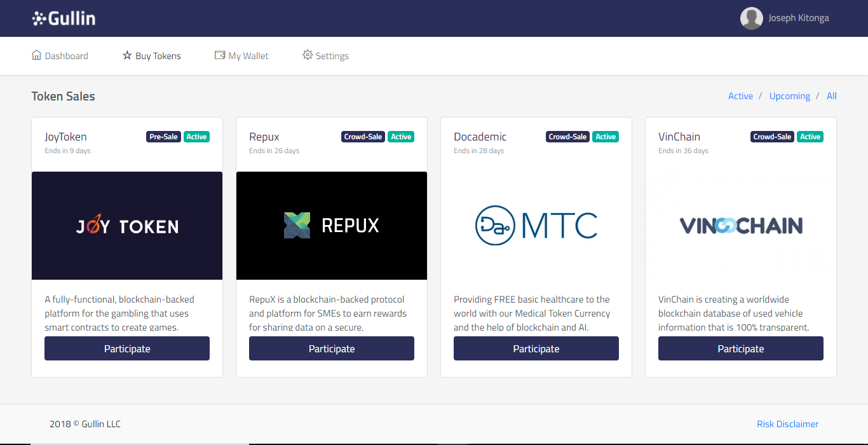This screenshot has width=868, height=445.
Task: Go to the My Wallet tab label
Action: tap(248, 56)
